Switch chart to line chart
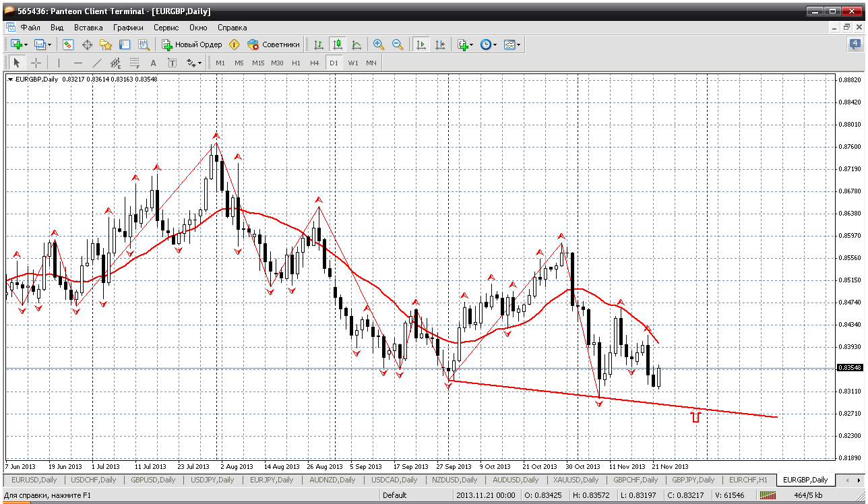Image resolution: width=868 pixels, height=504 pixels. point(356,44)
